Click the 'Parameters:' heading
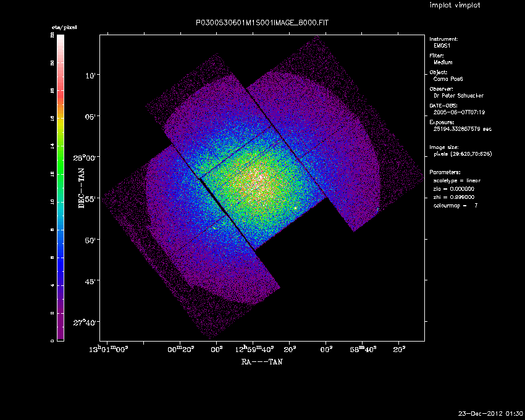The height and width of the screenshot is (420, 525). (x=445, y=172)
